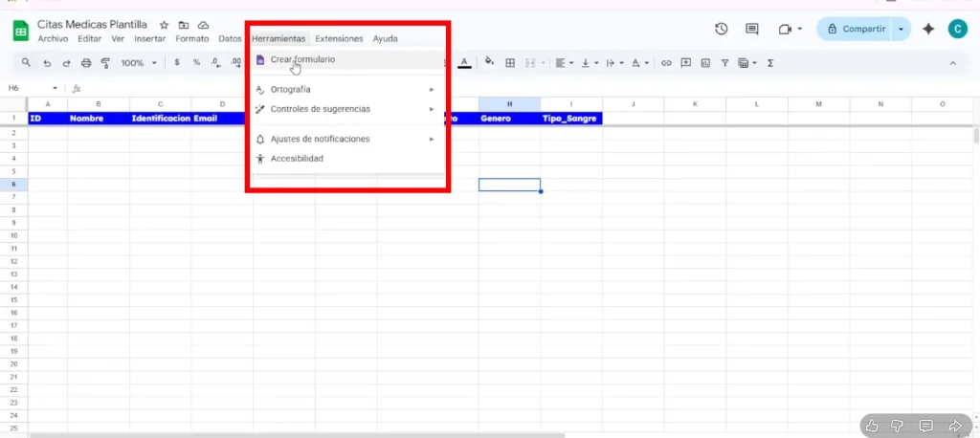Screen dimensions: 980x438
Task: Insert a chart
Action: (705, 62)
